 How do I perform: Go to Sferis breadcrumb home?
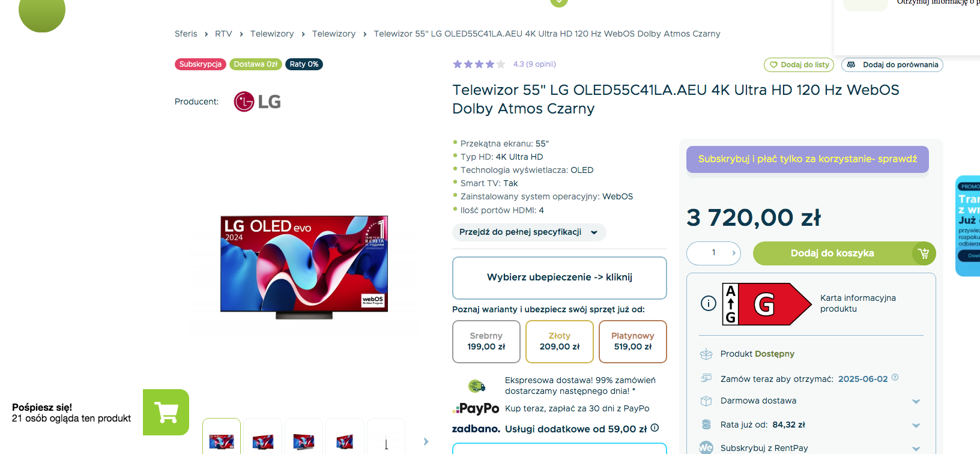pos(186,34)
